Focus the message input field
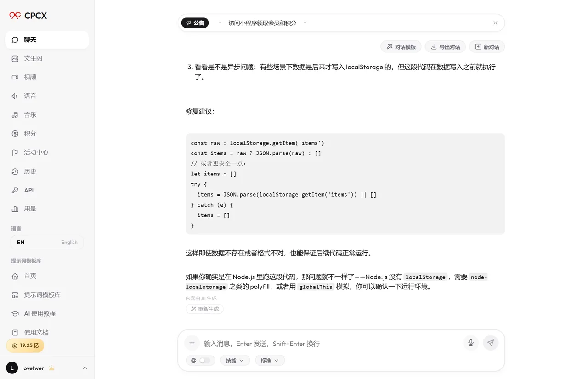The image size is (588, 379). 331,344
